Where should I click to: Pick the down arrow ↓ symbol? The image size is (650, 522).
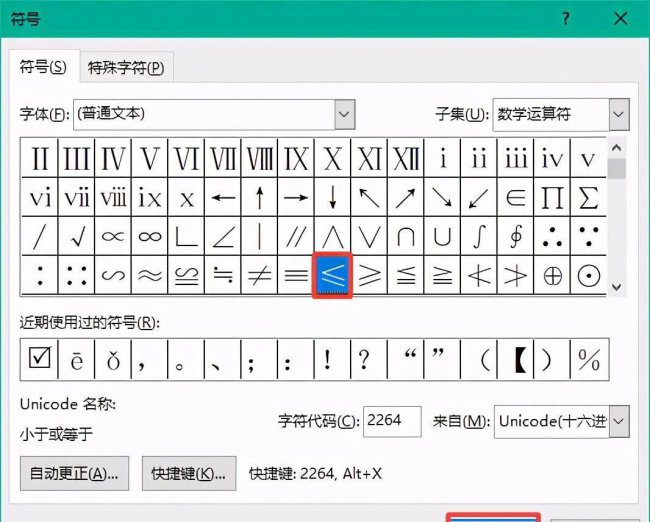coord(332,197)
